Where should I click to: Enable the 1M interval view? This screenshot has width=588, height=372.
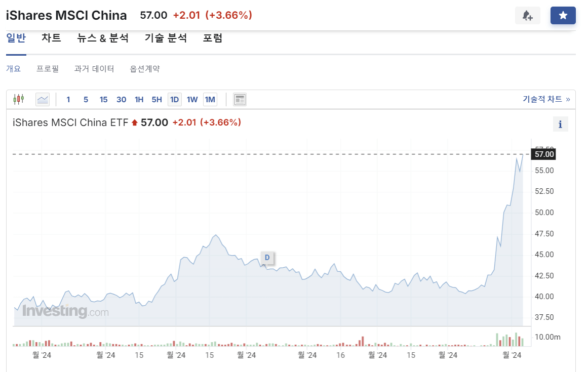pyautogui.click(x=210, y=99)
